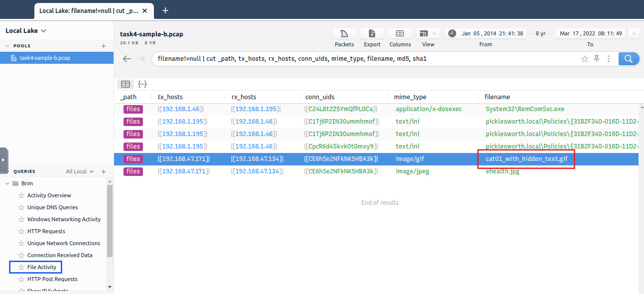Image resolution: width=644 pixels, height=294 pixels.
Task: Run the HTTP Post Requests query
Action: coord(52,279)
